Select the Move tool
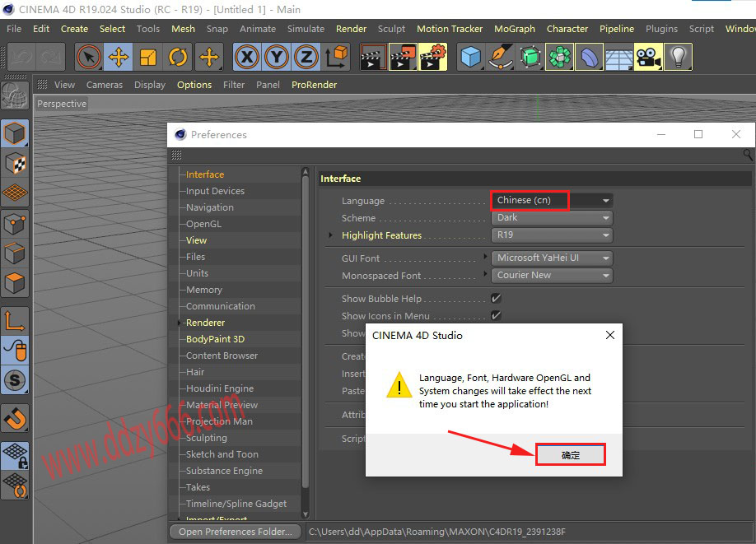 point(118,57)
